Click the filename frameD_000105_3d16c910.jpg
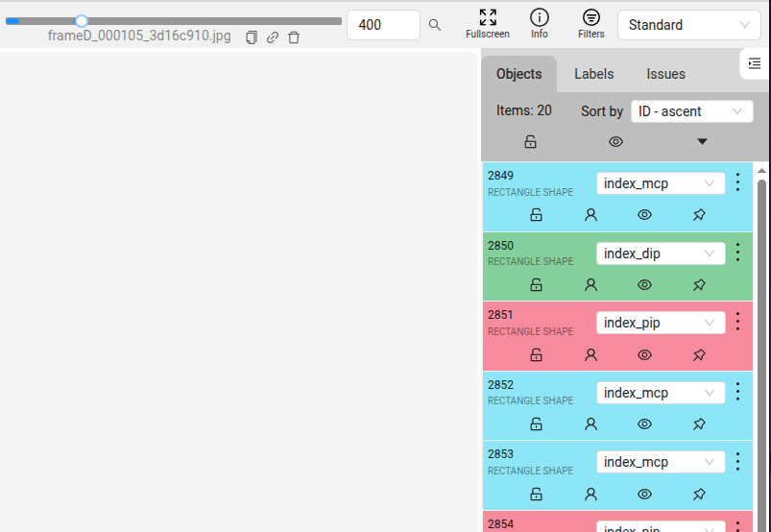 [139, 36]
